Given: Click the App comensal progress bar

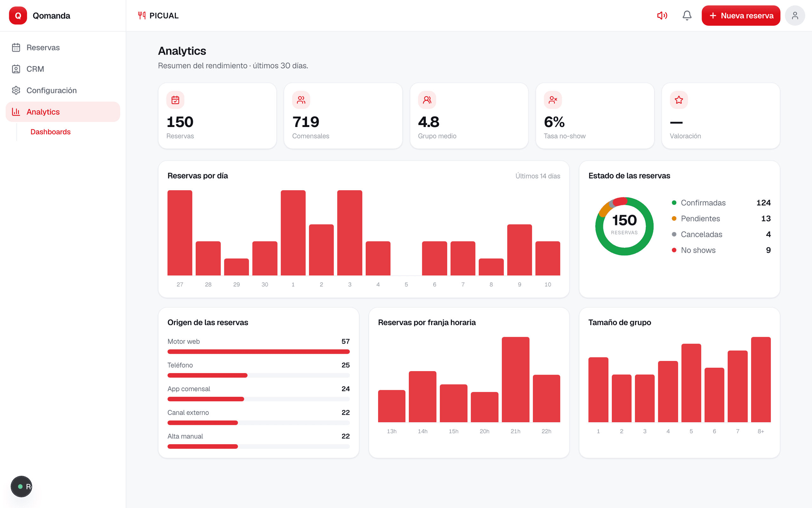Looking at the screenshot, I should pyautogui.click(x=259, y=399).
